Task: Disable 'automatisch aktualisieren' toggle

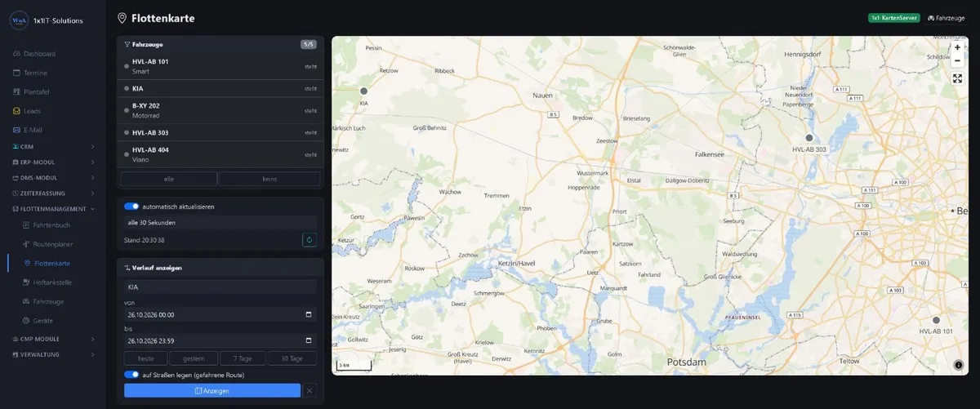Action: click(x=131, y=207)
